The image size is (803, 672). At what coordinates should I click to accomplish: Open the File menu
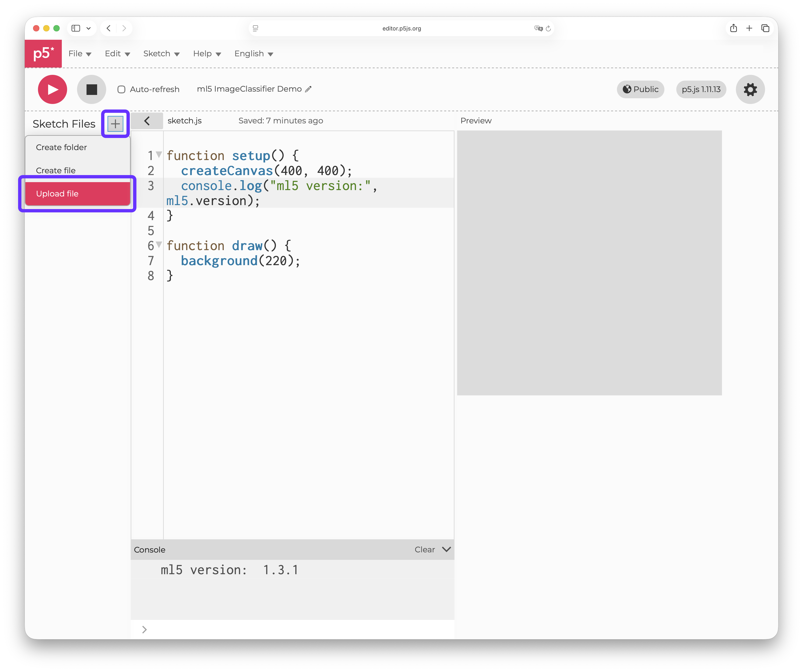coord(79,54)
